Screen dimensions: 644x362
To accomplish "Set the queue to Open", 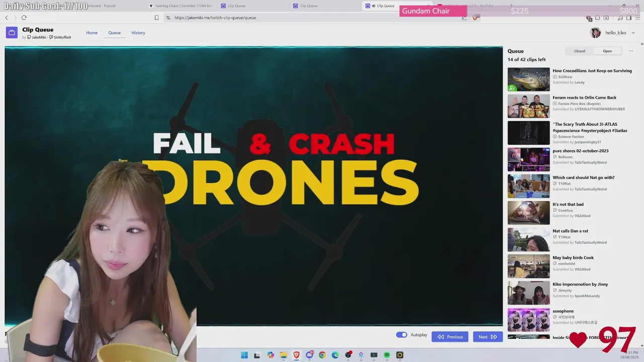I will click(607, 51).
